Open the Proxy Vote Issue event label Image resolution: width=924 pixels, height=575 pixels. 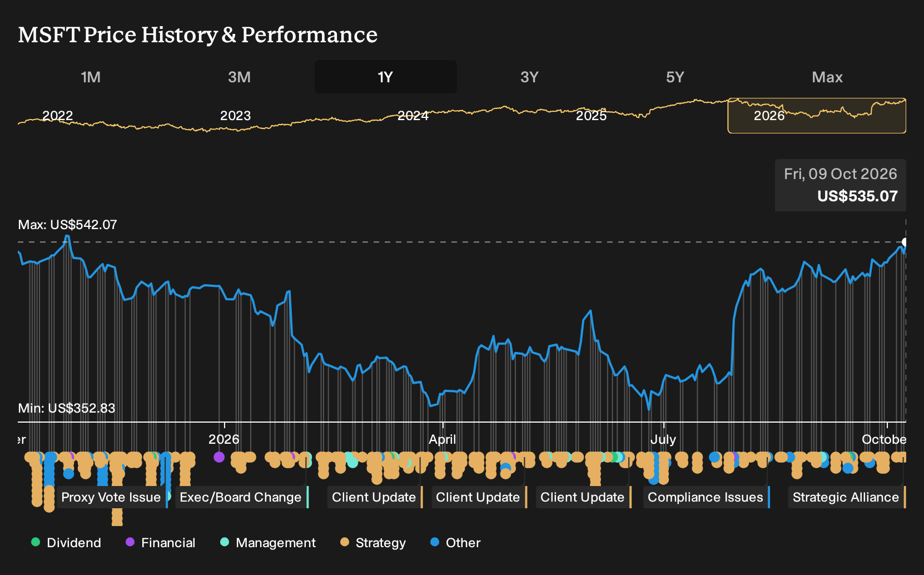[111, 497]
